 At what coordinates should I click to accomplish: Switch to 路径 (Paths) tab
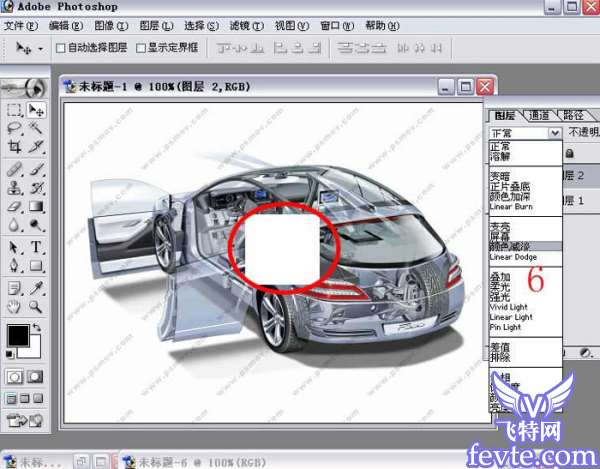tap(573, 115)
